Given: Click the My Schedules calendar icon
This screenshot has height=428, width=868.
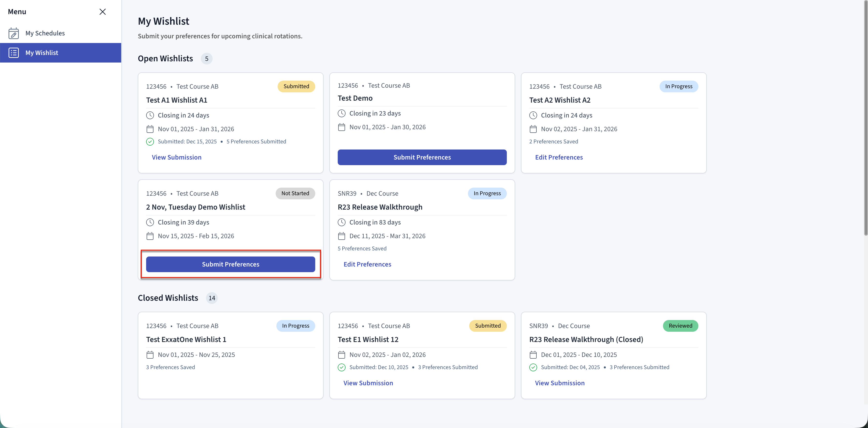Looking at the screenshot, I should [13, 33].
